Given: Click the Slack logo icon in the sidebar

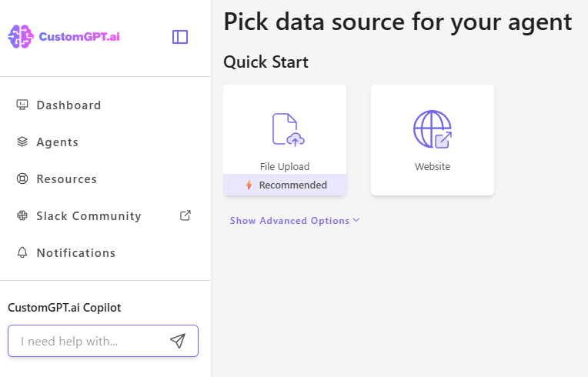Looking at the screenshot, I should tap(22, 216).
